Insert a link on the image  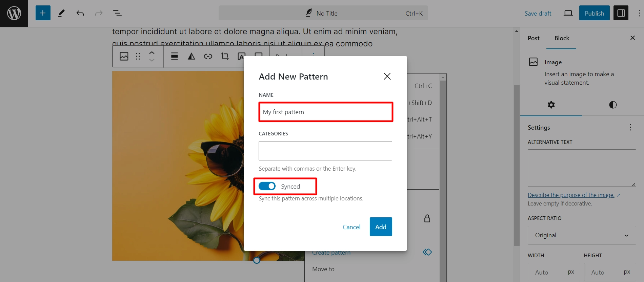208,56
